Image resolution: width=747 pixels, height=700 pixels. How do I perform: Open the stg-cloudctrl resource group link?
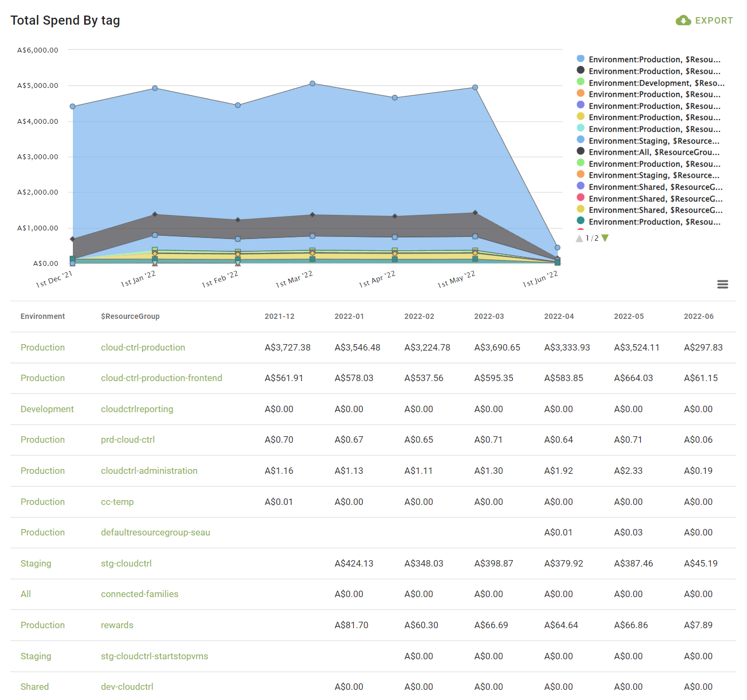coord(126,563)
